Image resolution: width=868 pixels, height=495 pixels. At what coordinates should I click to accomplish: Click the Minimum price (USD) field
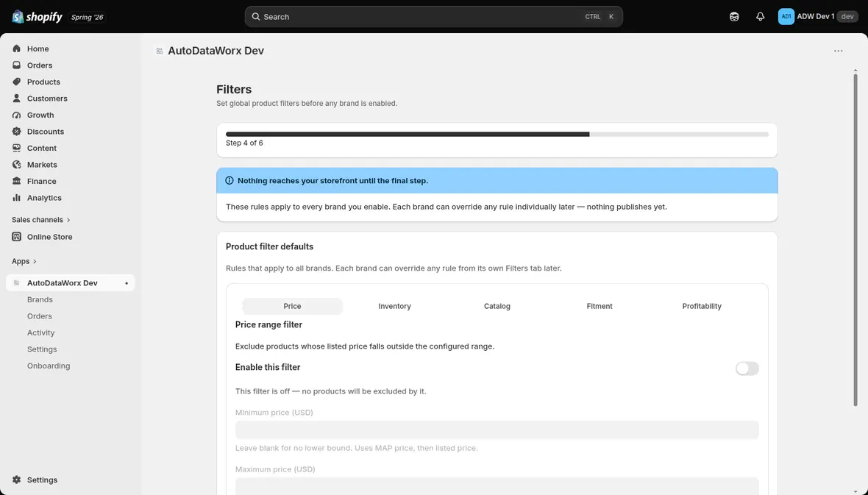pos(497,430)
